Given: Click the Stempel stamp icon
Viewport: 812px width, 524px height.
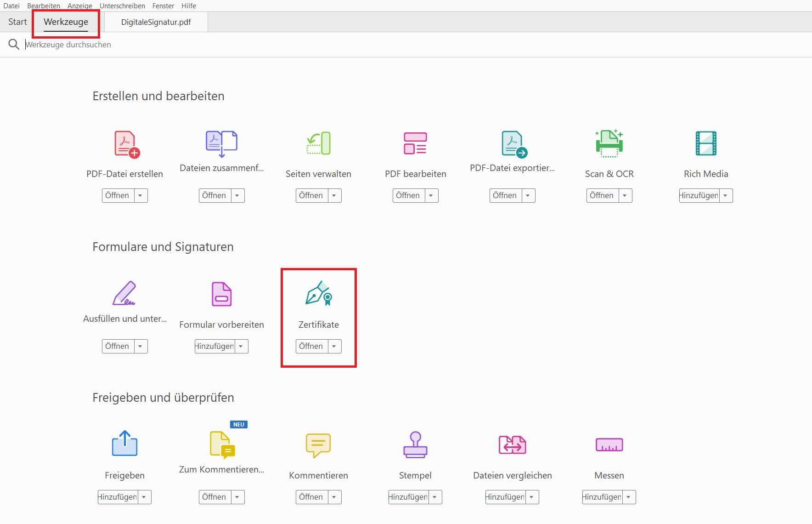Looking at the screenshot, I should 415,444.
